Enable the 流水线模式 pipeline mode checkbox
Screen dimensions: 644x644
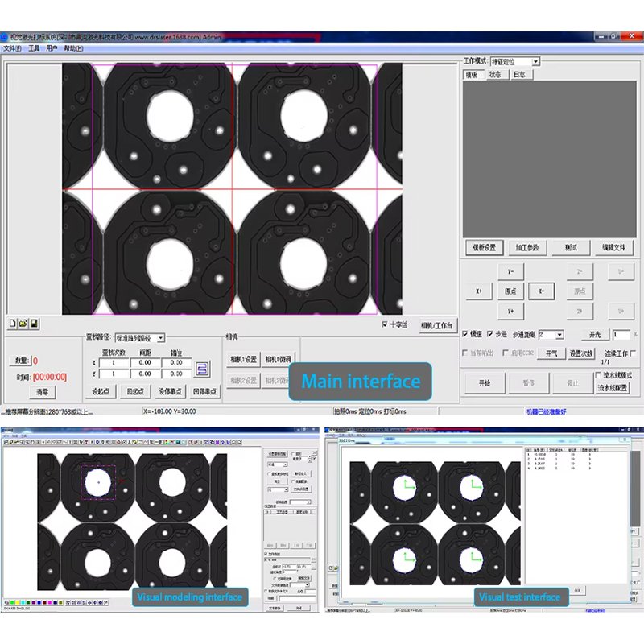click(598, 375)
